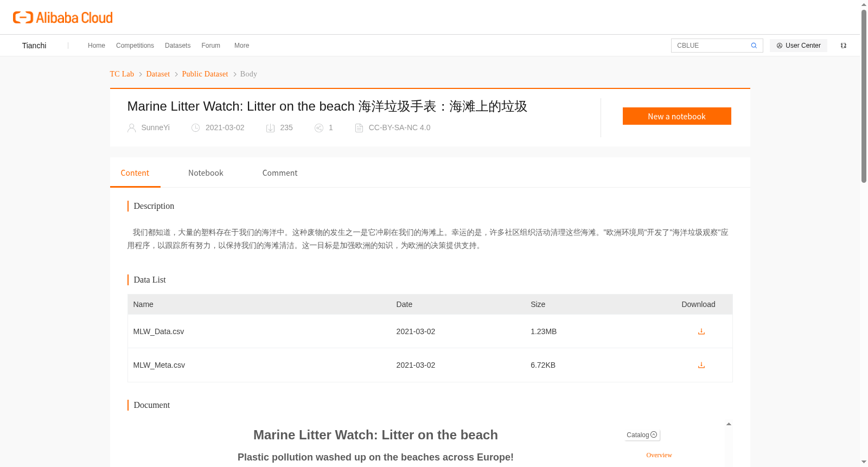Go to Datasets in the navigation bar

(x=177, y=46)
